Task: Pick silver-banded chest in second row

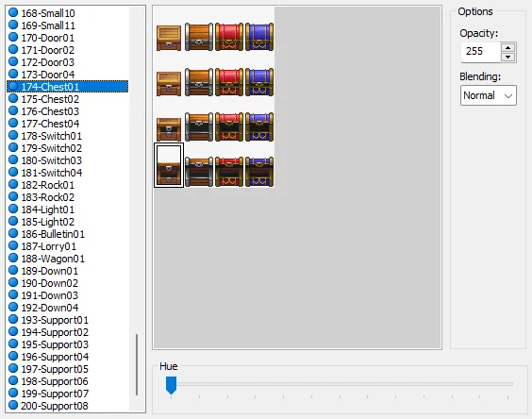Action: (199, 82)
